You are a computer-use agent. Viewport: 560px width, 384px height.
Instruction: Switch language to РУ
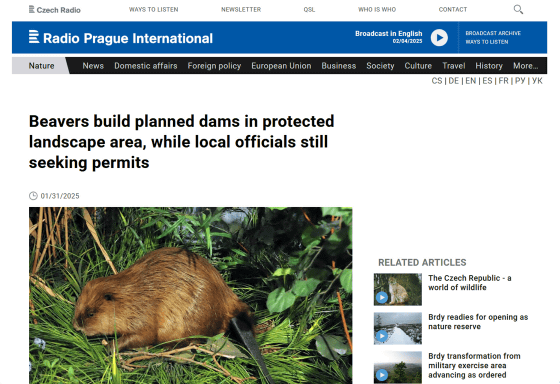520,81
